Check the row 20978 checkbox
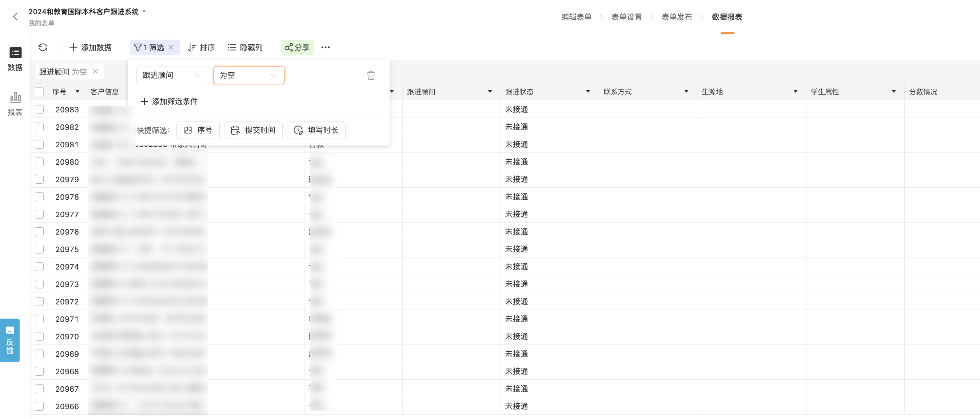Viewport: 980px width, 419px height. (39, 197)
